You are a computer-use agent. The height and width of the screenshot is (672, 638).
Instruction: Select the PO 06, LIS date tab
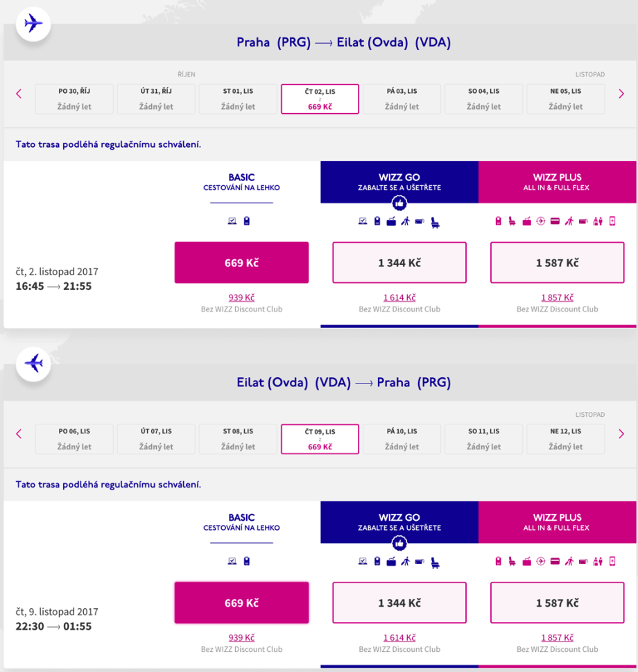pos(74,438)
